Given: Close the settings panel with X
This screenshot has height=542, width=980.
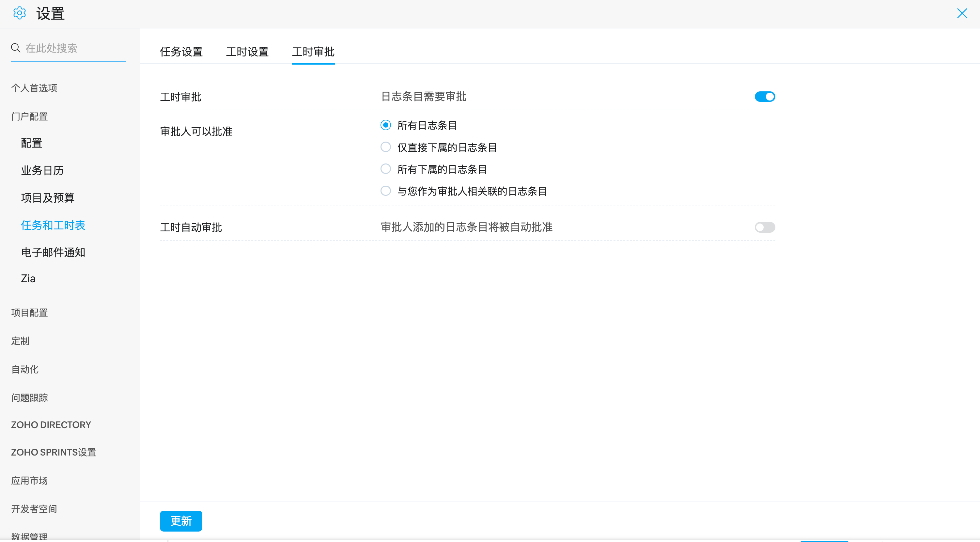Looking at the screenshot, I should pos(962,13).
